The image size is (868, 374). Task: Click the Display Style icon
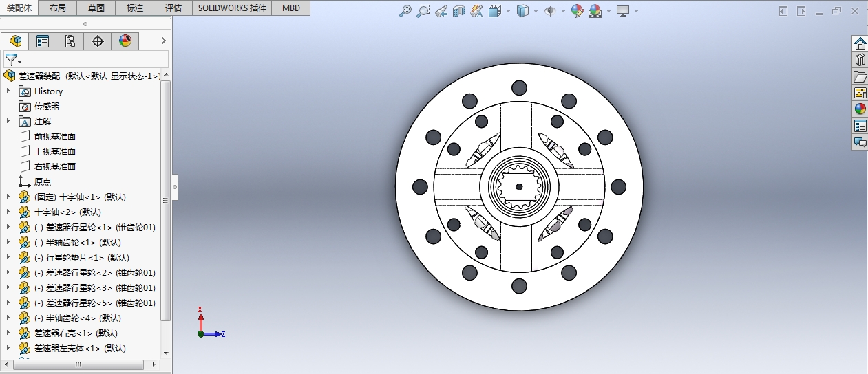pyautogui.click(x=523, y=11)
